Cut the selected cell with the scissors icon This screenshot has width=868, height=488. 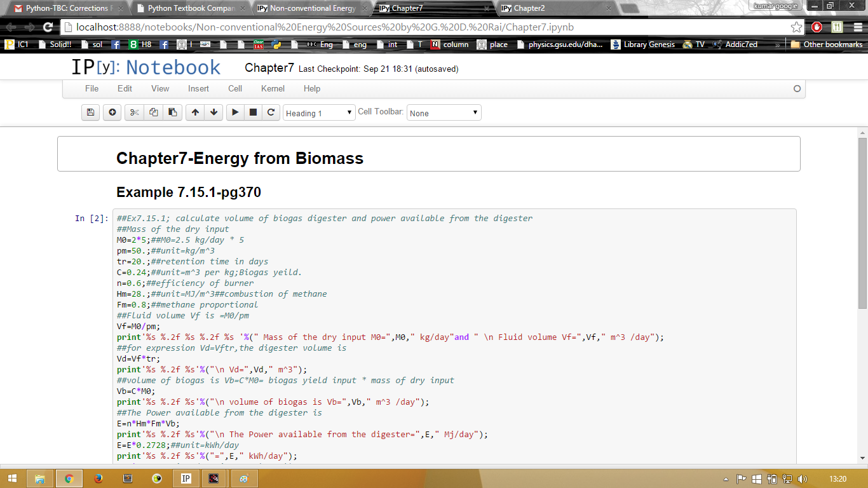[x=134, y=112]
